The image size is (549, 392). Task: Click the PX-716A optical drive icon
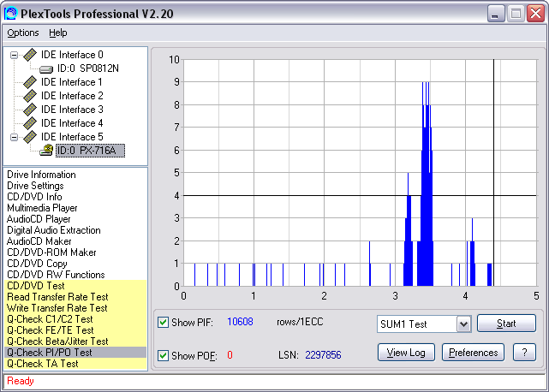point(46,150)
